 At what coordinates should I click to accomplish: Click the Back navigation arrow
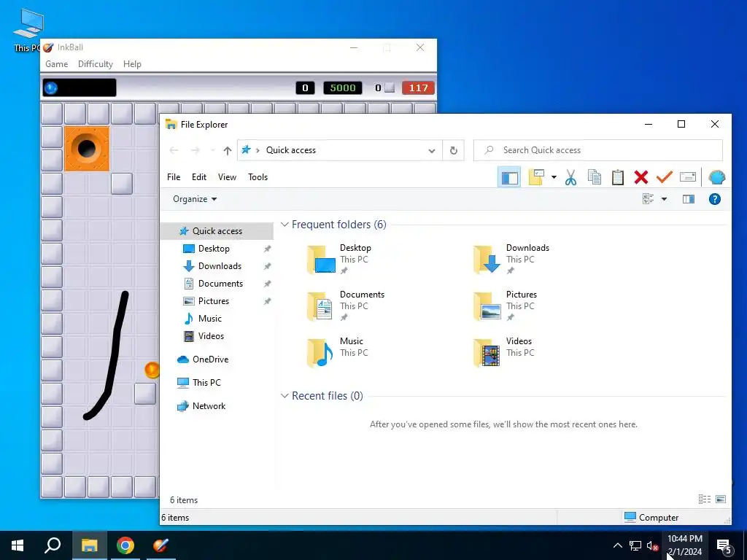(x=174, y=150)
